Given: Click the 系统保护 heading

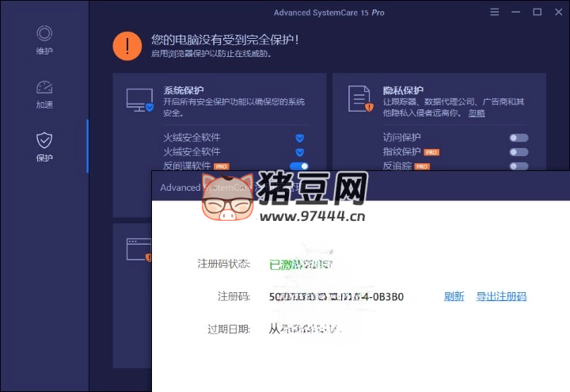Looking at the screenshot, I should (184, 90).
